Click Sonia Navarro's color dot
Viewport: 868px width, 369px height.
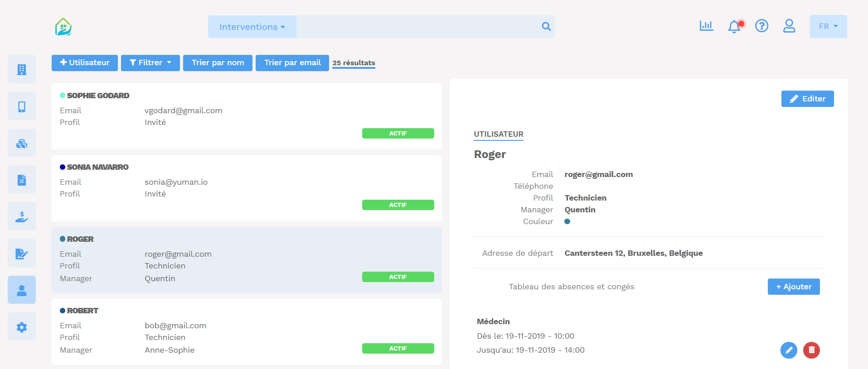(x=63, y=167)
